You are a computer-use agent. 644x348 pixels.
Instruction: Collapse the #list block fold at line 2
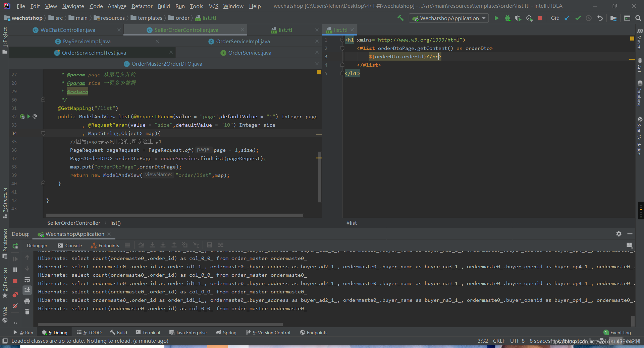[x=342, y=48]
